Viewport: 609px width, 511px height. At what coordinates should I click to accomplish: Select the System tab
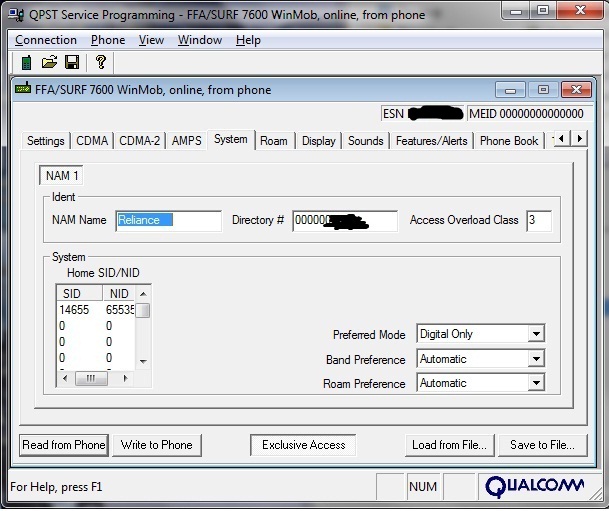point(231,139)
